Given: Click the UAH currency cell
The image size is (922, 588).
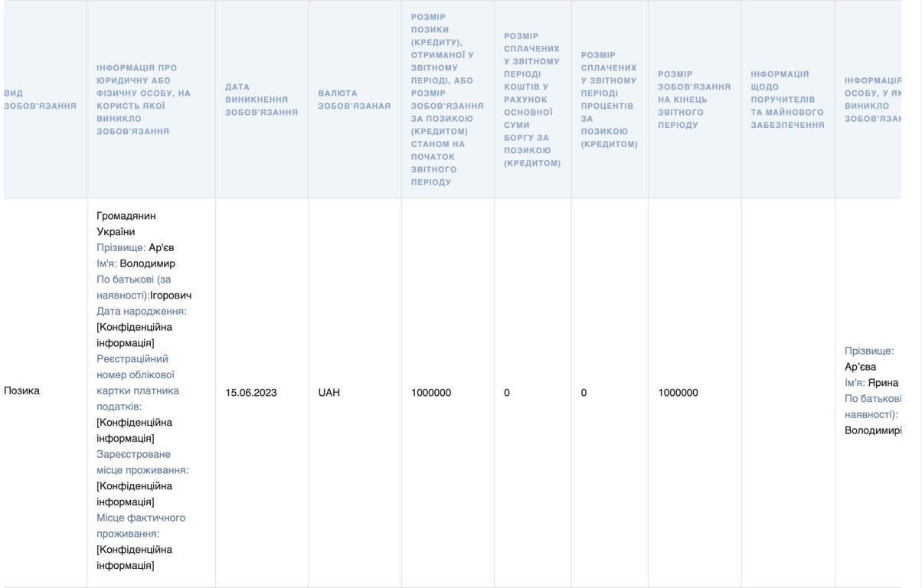Looking at the screenshot, I should click(329, 393).
